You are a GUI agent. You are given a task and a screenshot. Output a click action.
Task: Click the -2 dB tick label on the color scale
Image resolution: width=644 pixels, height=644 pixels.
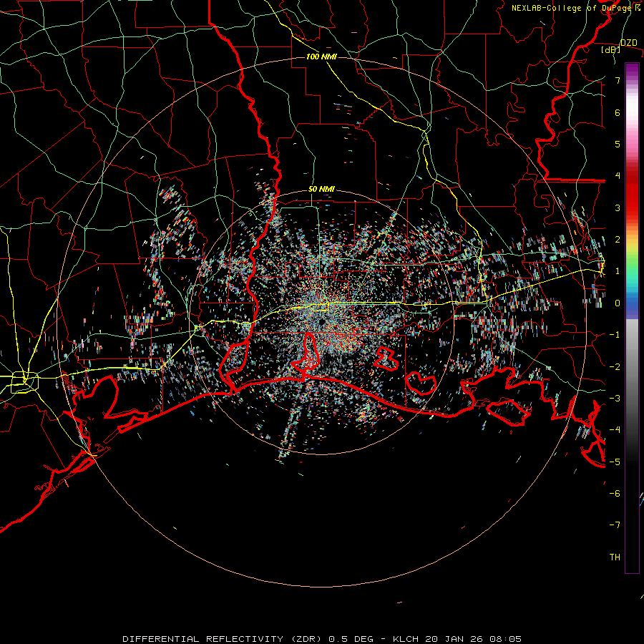(x=615, y=367)
